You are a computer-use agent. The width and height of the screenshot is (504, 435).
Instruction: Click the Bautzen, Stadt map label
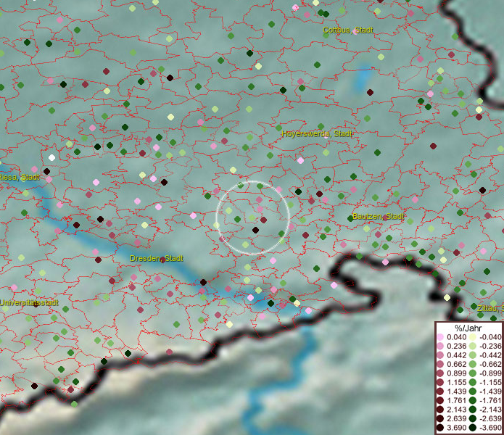point(378,217)
